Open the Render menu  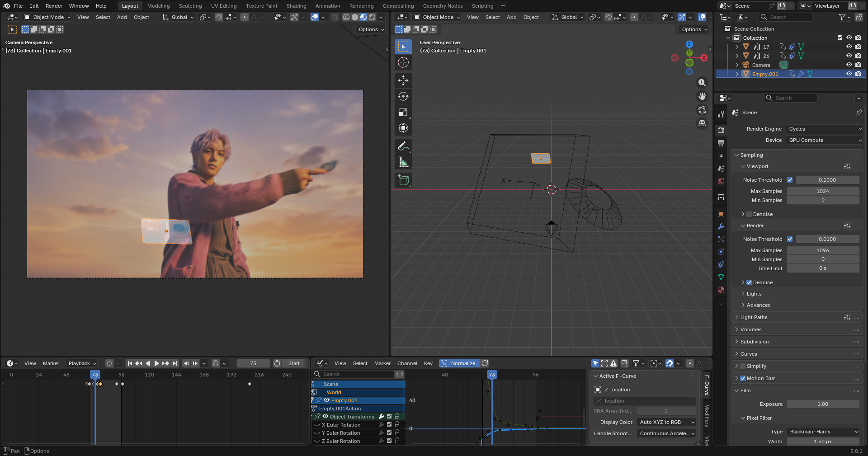(x=54, y=6)
